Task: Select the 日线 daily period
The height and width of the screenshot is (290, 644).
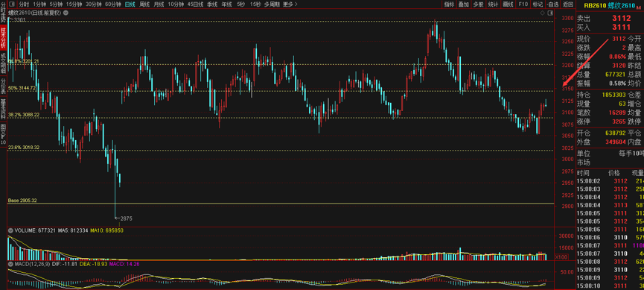Action: click(x=130, y=4)
